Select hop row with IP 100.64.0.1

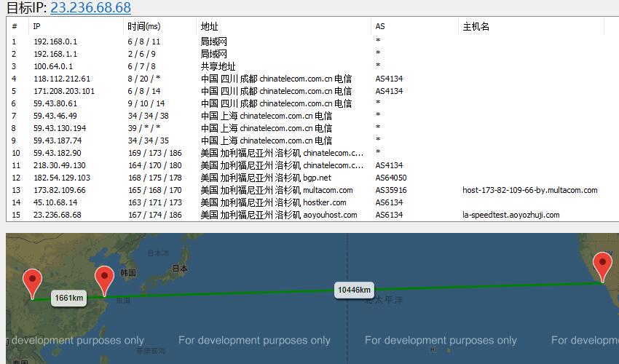[312, 66]
